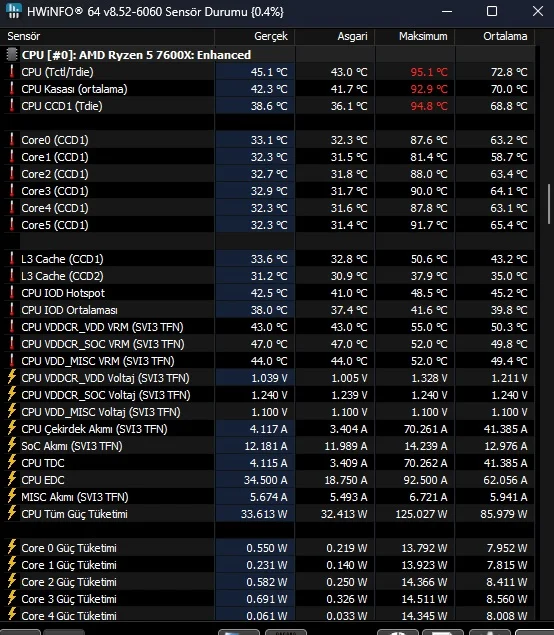Select the SoC Akımı (SVI3 TFN) row
Viewport: 554px width, 635px height.
point(269,446)
